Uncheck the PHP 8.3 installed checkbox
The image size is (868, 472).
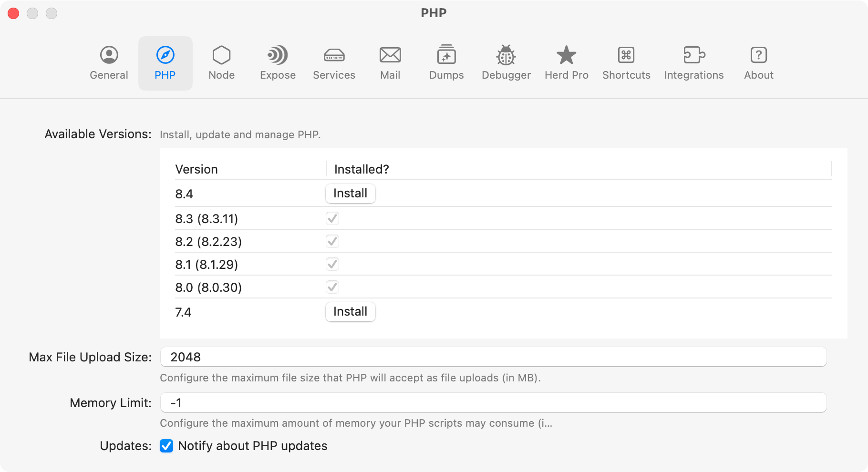(x=332, y=218)
